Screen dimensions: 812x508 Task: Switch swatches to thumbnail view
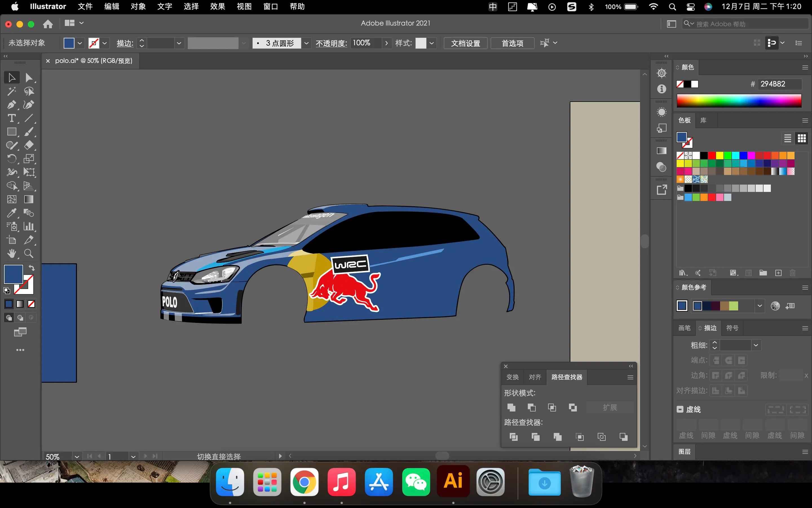coord(802,138)
